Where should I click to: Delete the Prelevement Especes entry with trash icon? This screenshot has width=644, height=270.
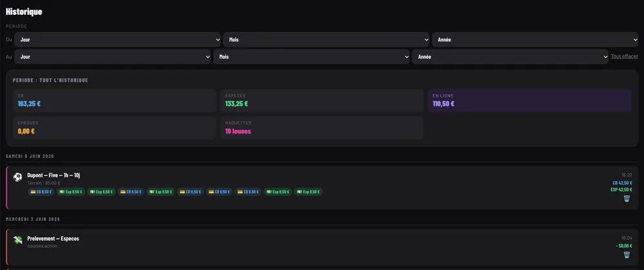[627, 255]
